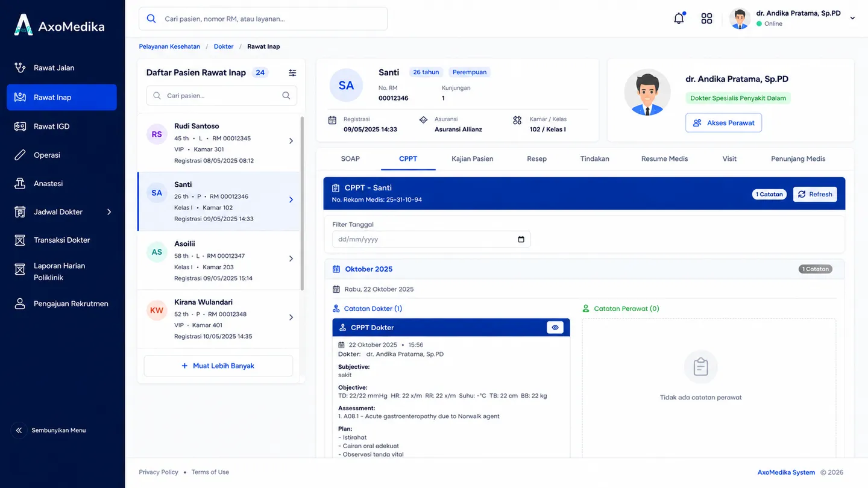Open Laporan Harian Poliklinik
Screen dimensions: 868x488
point(61,272)
